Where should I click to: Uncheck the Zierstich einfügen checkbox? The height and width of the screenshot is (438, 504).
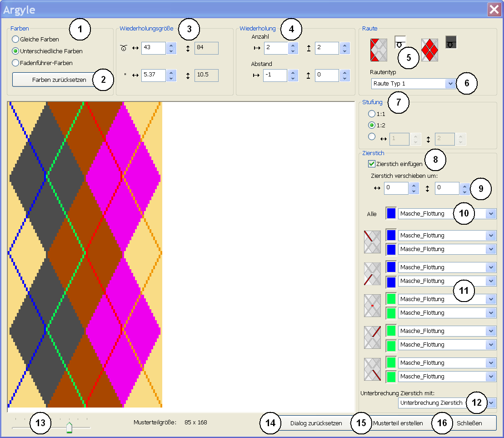click(x=372, y=164)
